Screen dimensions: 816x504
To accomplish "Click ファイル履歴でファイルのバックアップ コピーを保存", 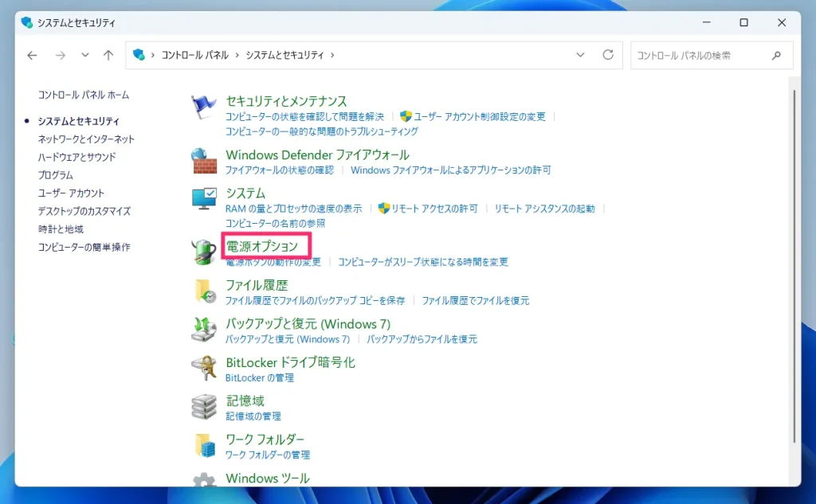I will (315, 300).
